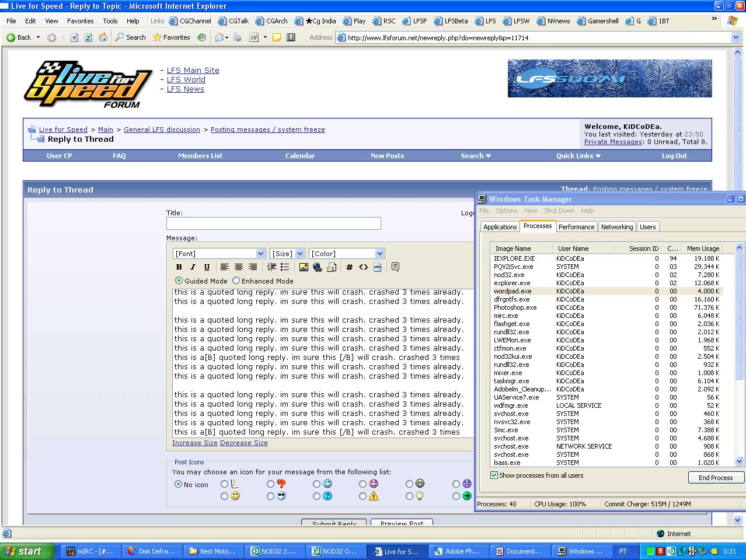The width and height of the screenshot is (746, 560).
Task: Insert bulleted list in message
Action: pyautogui.click(x=285, y=267)
